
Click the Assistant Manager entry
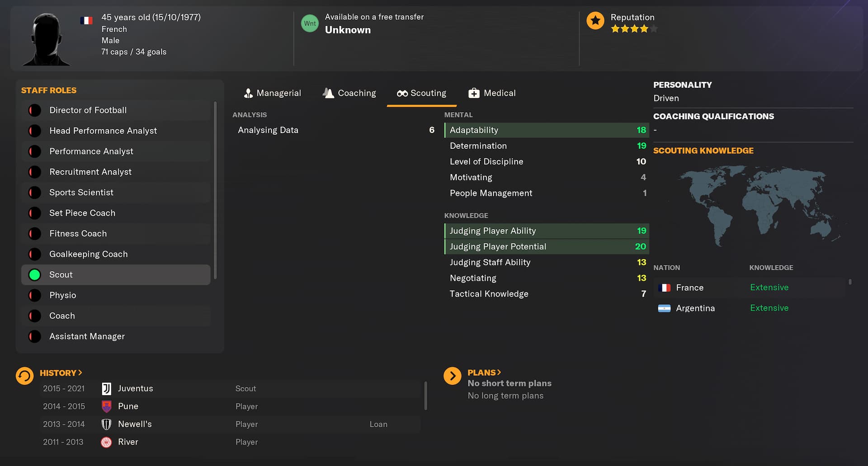[x=87, y=336]
